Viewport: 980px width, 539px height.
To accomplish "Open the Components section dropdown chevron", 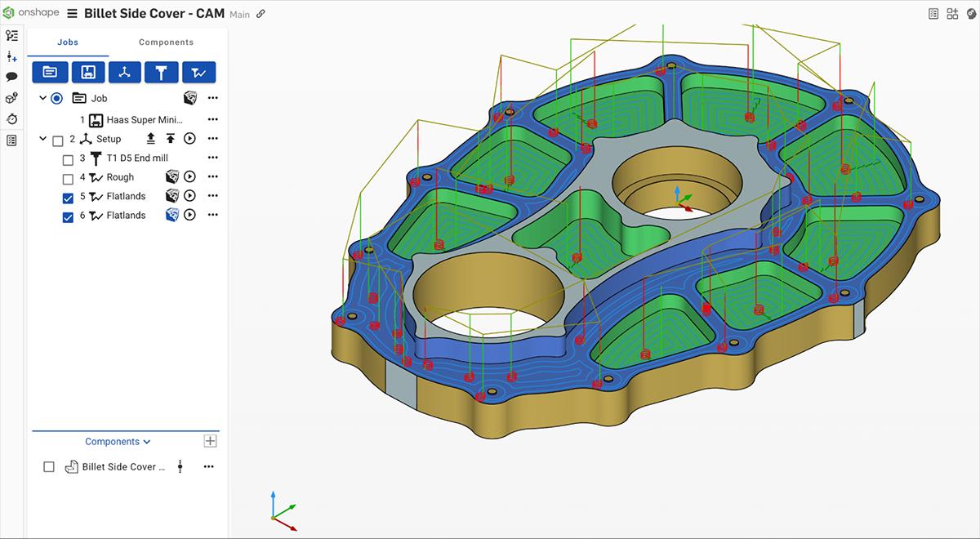I will click(x=146, y=441).
